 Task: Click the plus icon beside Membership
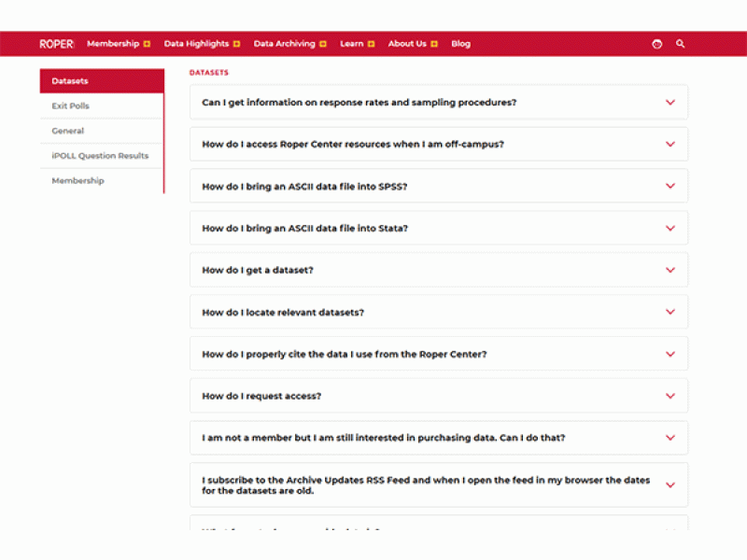click(x=147, y=44)
